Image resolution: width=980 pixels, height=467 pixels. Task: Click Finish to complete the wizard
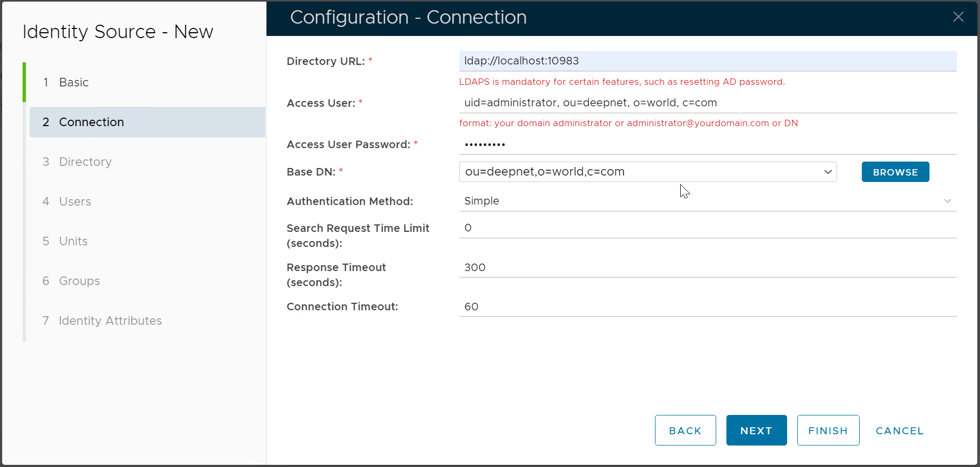[827, 430]
